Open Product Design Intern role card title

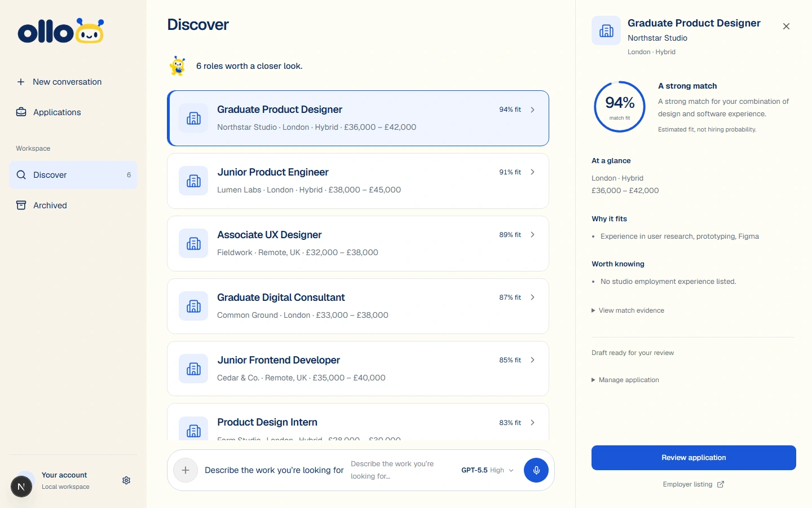(267, 422)
